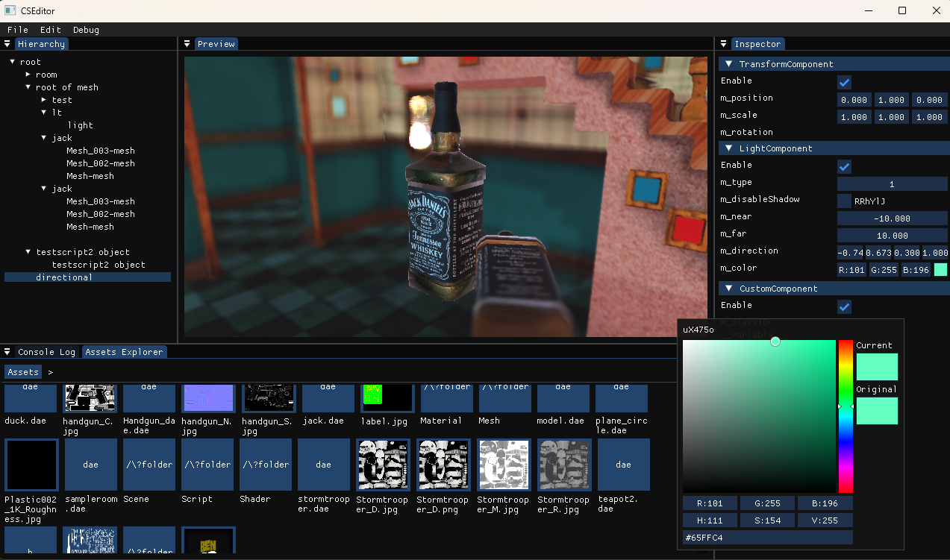The image size is (950, 560).
Task: Expand the test node
Action: tap(44, 100)
